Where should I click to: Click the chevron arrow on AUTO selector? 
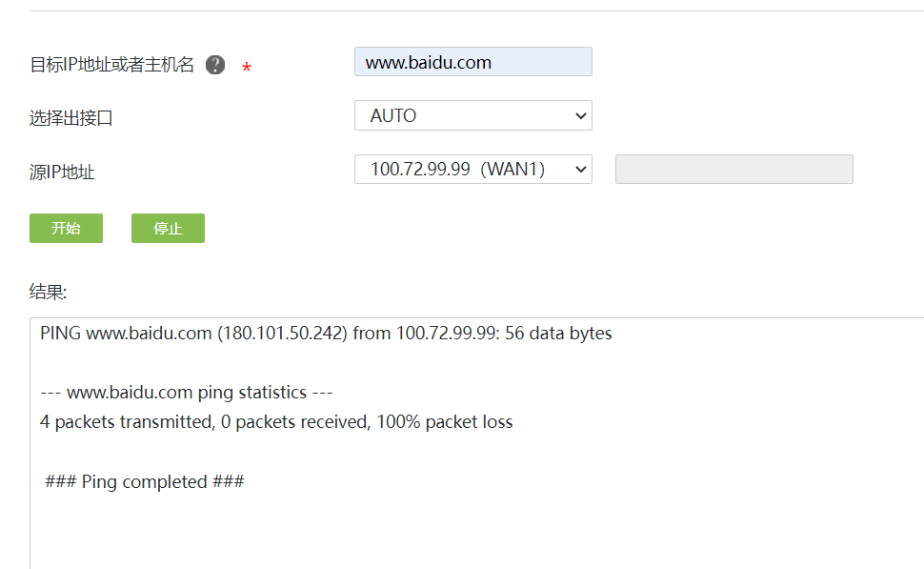(x=581, y=115)
